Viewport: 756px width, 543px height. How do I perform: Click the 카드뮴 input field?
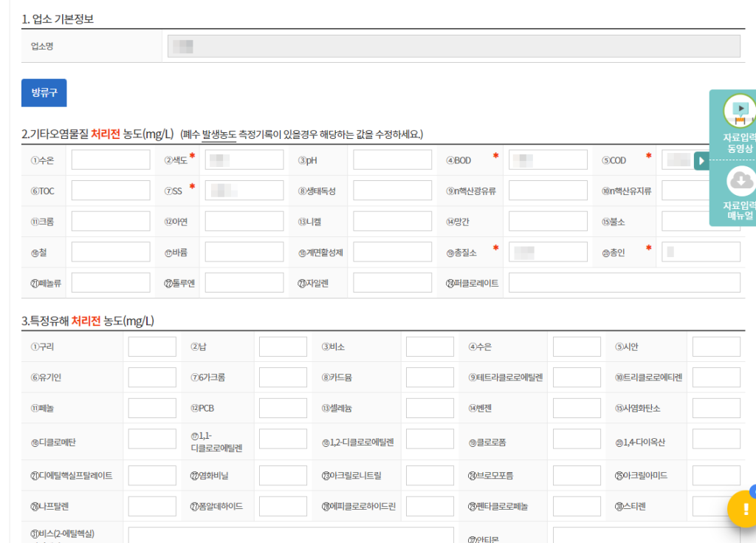tap(430, 378)
